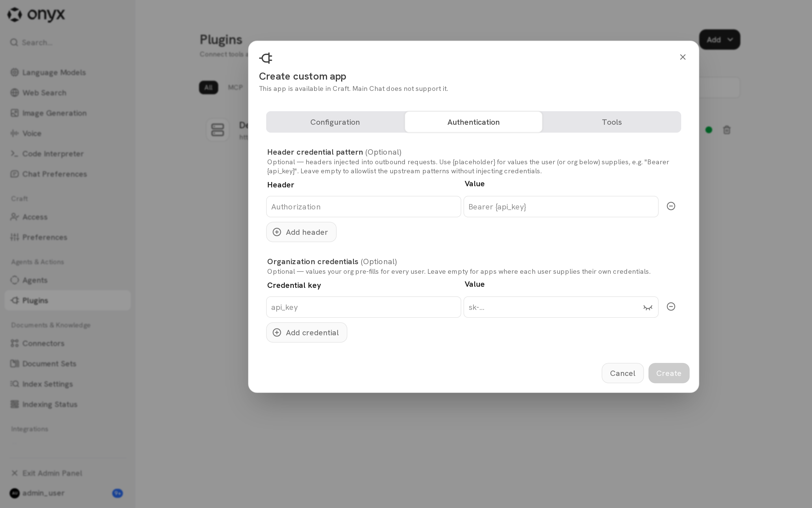Open Web Search settings

(x=67, y=93)
